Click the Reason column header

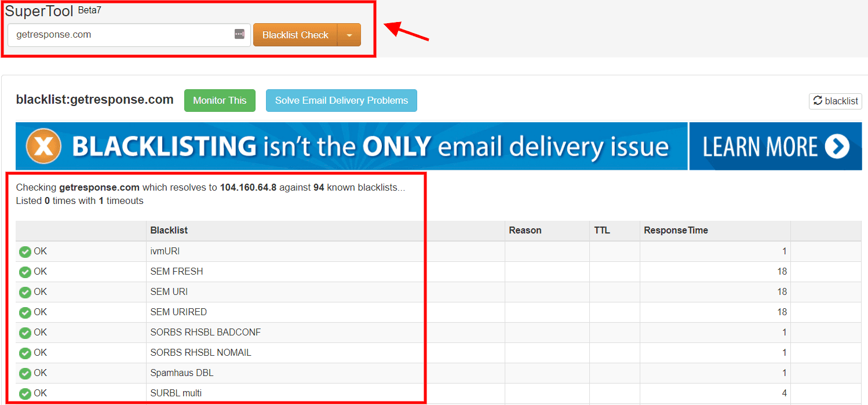(x=525, y=230)
